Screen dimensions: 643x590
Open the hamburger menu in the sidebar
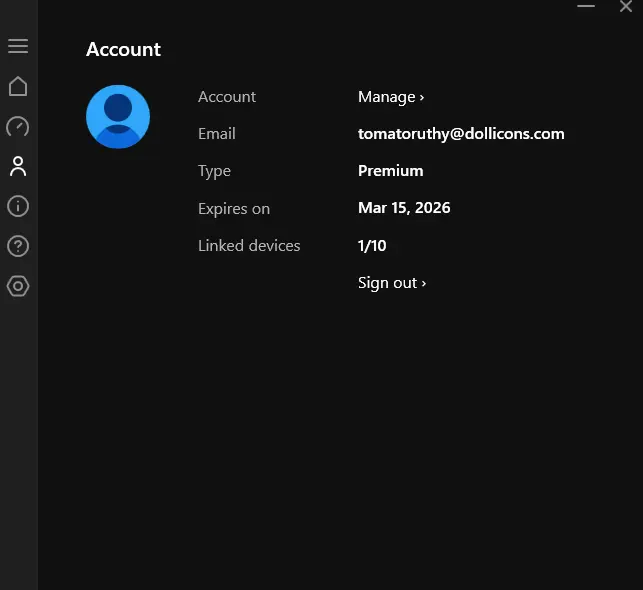18,46
